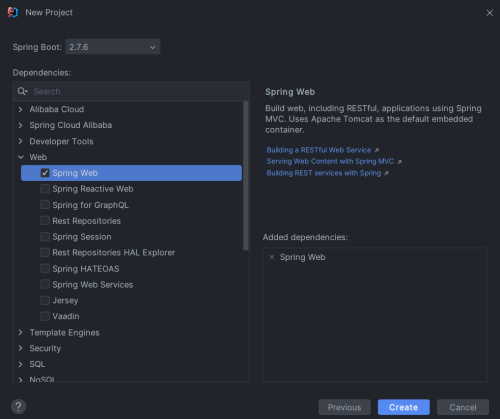Uncheck the Spring Web checkbox
The image size is (500, 419).
click(x=45, y=173)
